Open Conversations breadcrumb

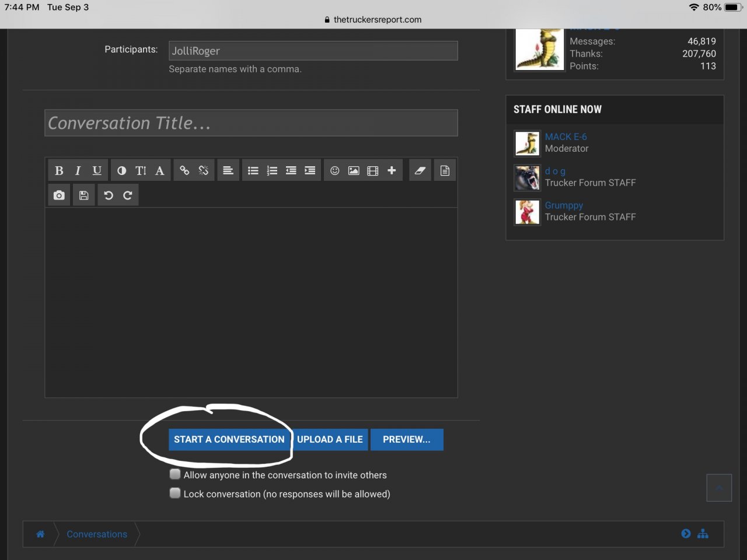coord(97,534)
